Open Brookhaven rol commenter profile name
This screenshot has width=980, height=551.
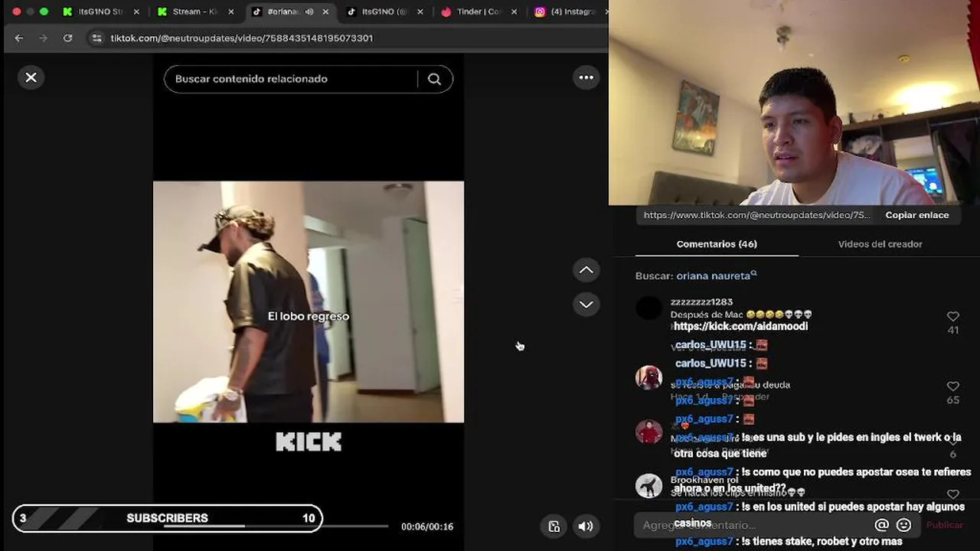(704, 481)
